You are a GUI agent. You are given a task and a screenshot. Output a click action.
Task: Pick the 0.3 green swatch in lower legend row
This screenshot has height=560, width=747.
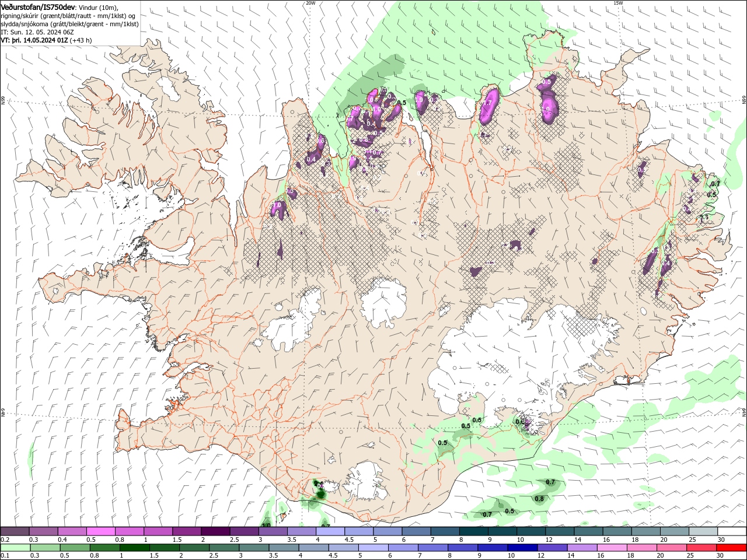[45, 548]
